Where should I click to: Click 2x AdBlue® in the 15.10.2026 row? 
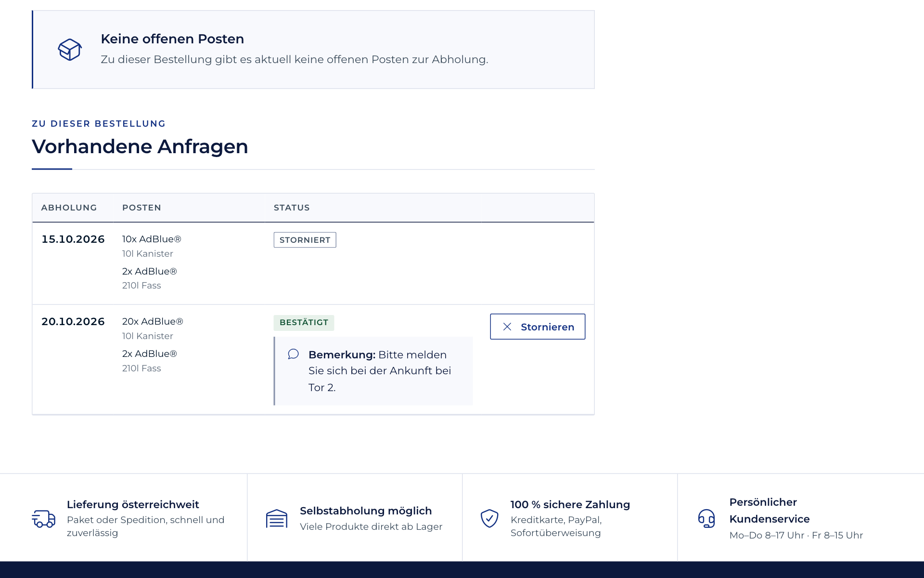tap(150, 271)
